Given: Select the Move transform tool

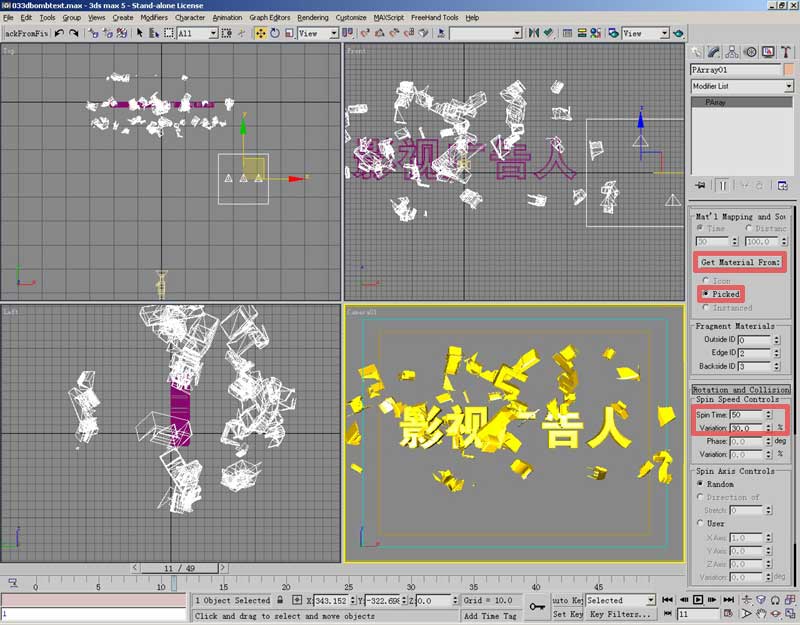Looking at the screenshot, I should [x=260, y=33].
